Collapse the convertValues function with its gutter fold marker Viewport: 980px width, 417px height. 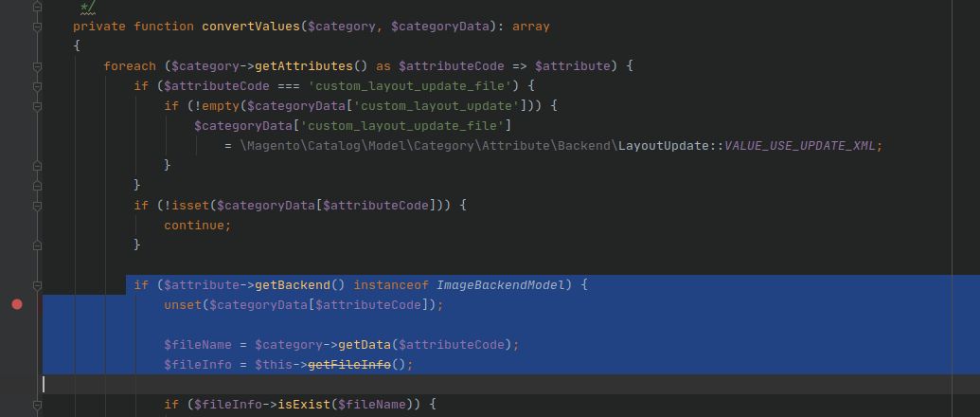click(37, 27)
